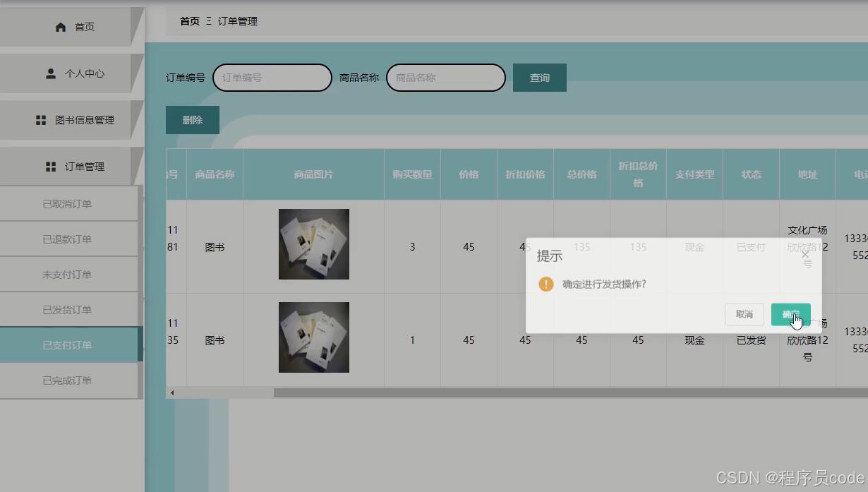
Task: Click the 折扣价格 column header
Action: click(x=526, y=174)
